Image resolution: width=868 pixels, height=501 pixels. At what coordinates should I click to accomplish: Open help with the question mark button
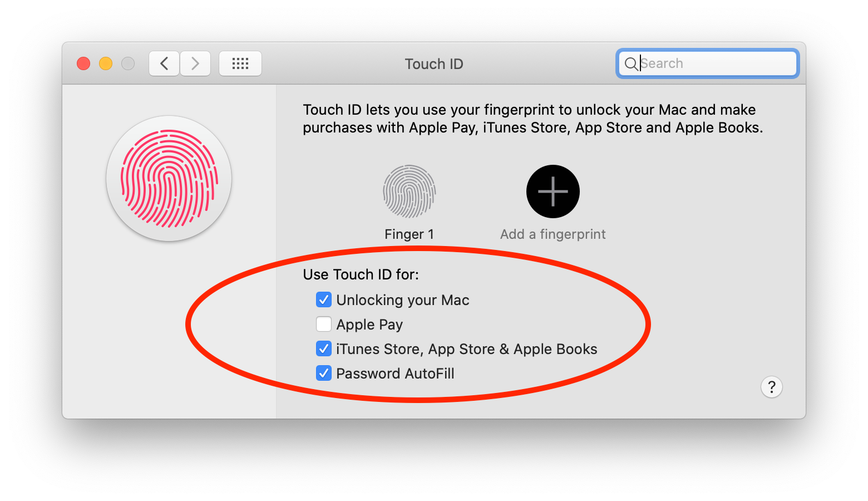coord(772,387)
